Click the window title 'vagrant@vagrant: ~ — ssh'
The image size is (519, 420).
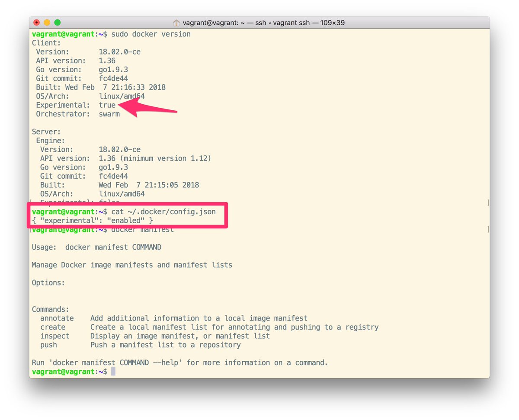(224, 22)
